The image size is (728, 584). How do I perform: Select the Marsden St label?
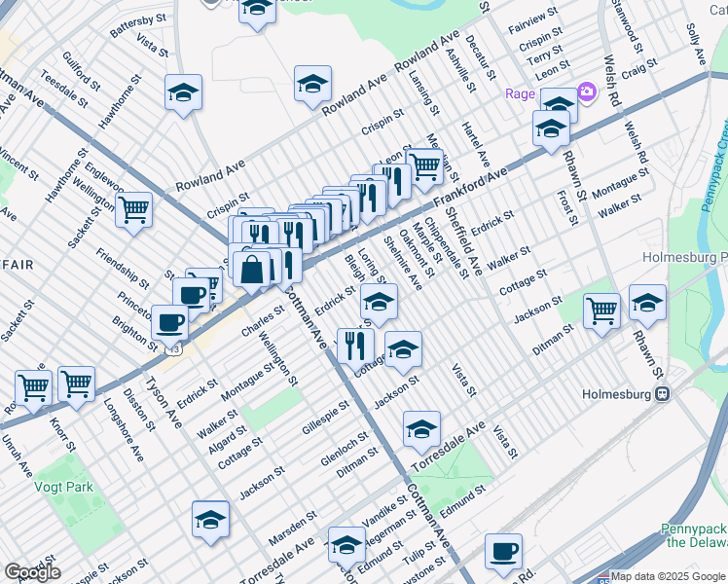coord(293,529)
